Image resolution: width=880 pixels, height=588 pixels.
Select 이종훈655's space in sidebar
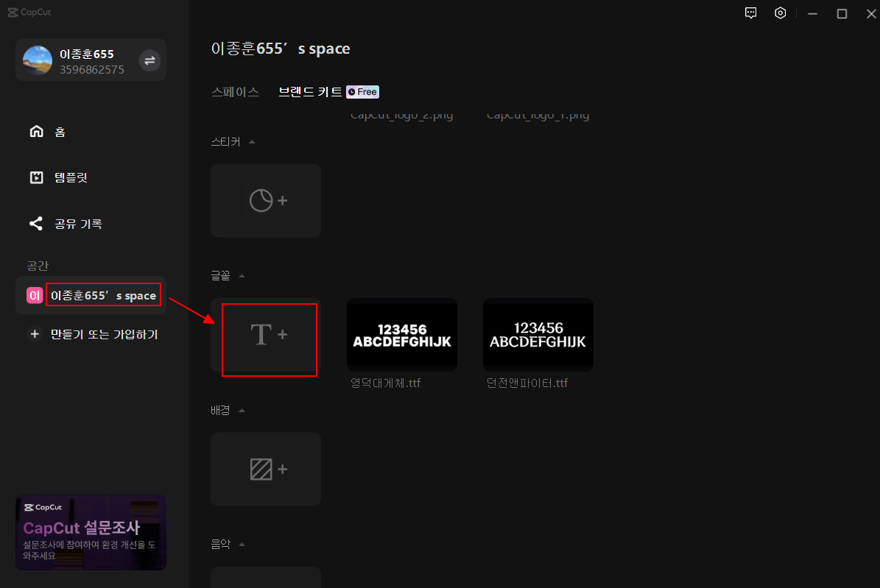[91, 295]
